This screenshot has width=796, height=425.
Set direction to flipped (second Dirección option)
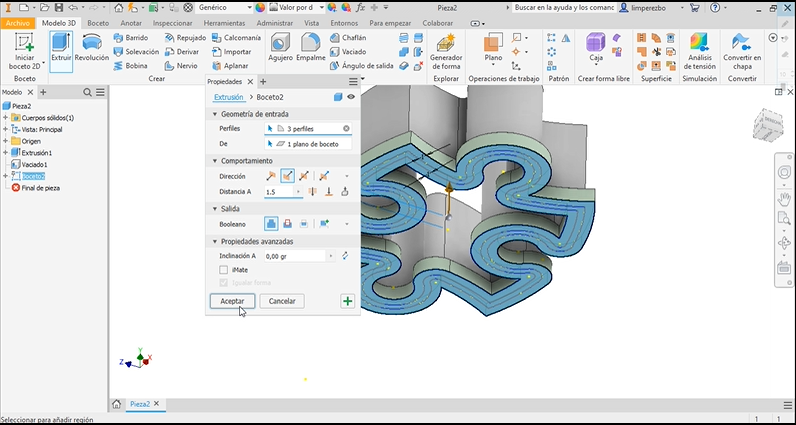pyautogui.click(x=287, y=176)
